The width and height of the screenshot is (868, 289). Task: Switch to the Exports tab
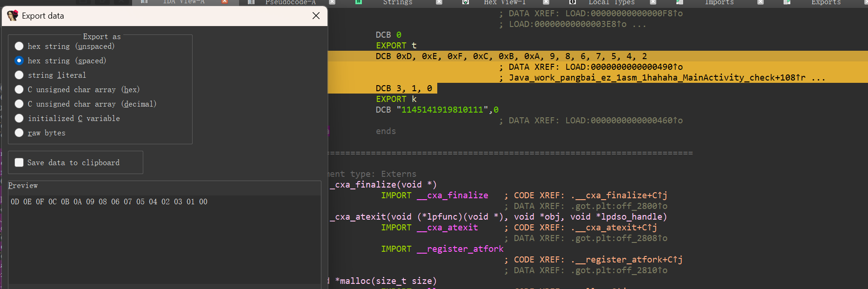(826, 2)
